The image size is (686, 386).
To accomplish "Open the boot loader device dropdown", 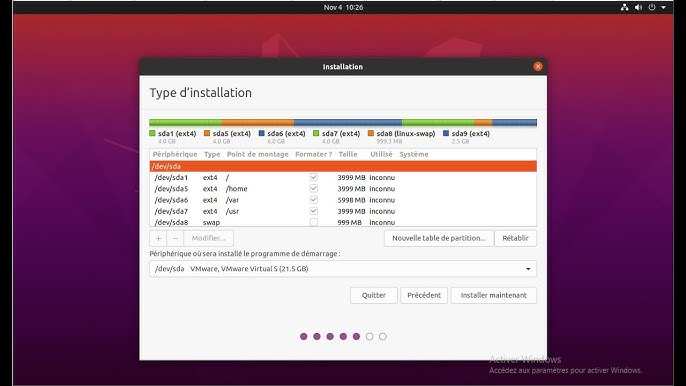I will coord(343,269).
